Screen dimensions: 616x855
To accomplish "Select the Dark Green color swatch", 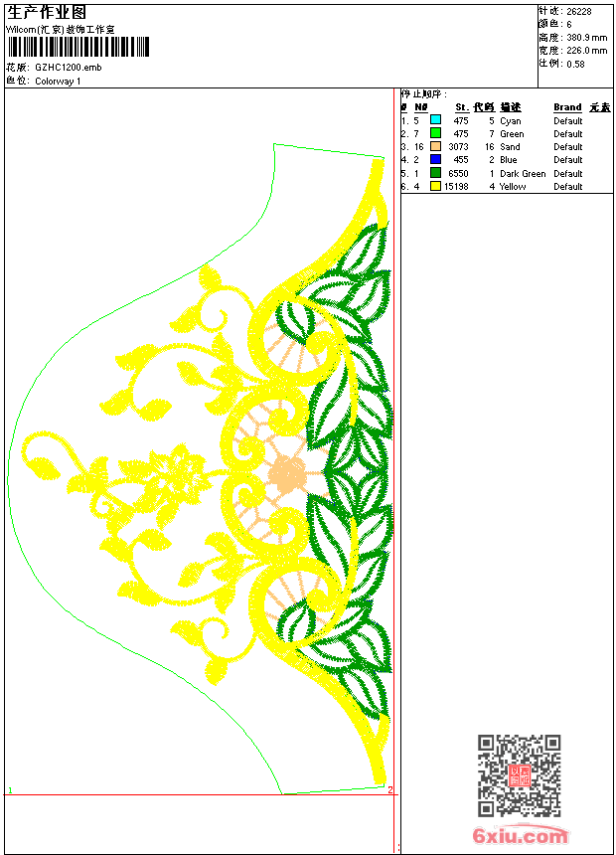I will 435,173.
